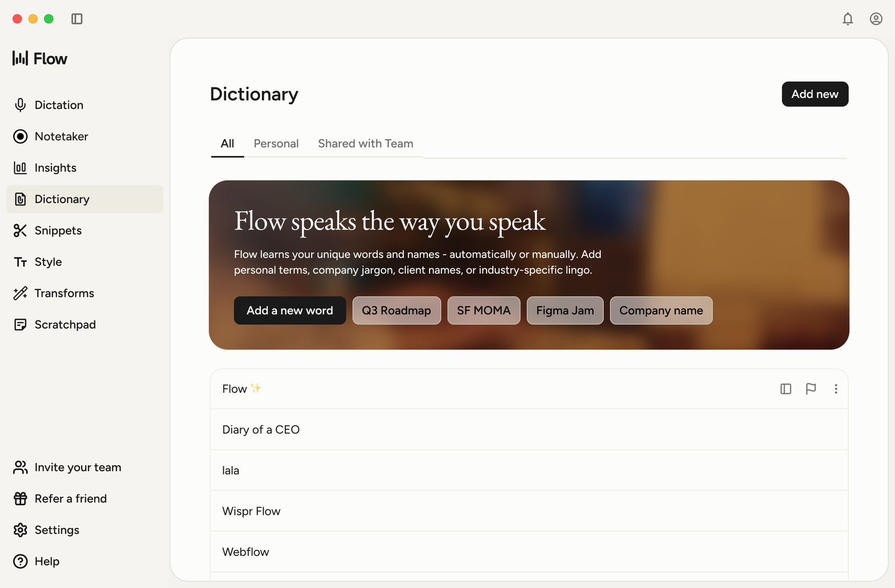The height and width of the screenshot is (588, 895).
Task: Click the Invite your team people icon
Action: click(21, 467)
